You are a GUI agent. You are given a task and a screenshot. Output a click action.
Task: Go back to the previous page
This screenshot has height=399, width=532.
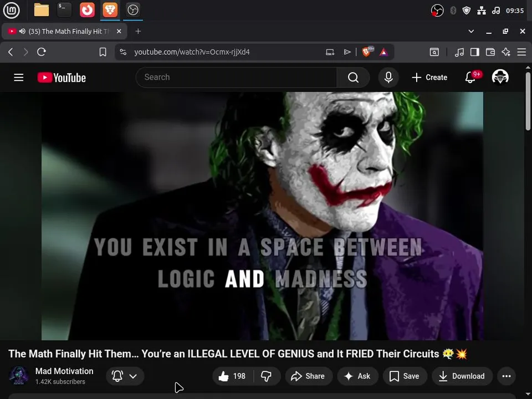click(x=11, y=52)
